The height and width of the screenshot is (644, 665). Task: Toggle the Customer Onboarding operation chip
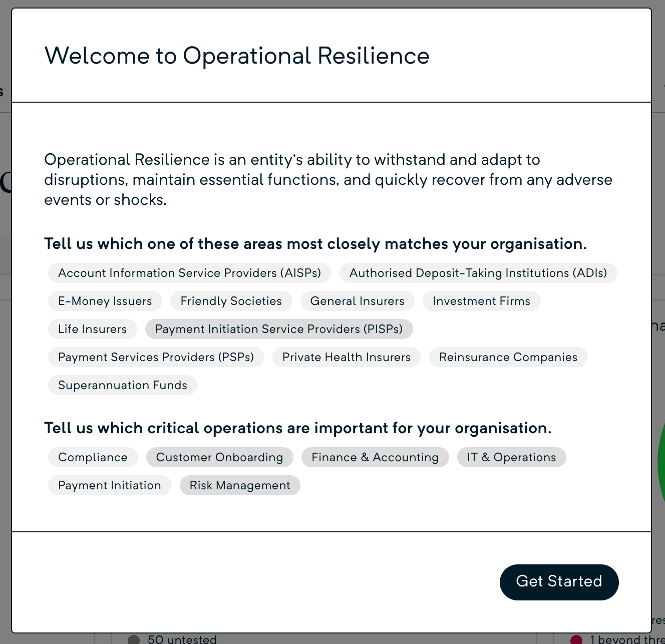(219, 457)
